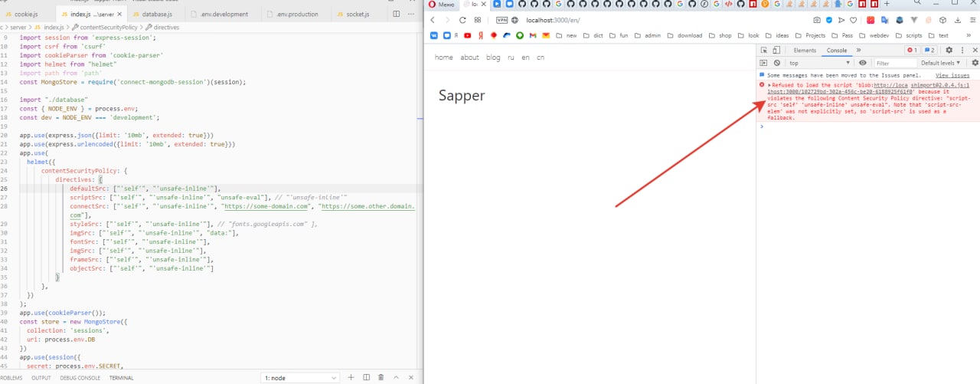The image size is (980, 384).
Task: Click the 'blog' navigation link
Action: click(493, 57)
